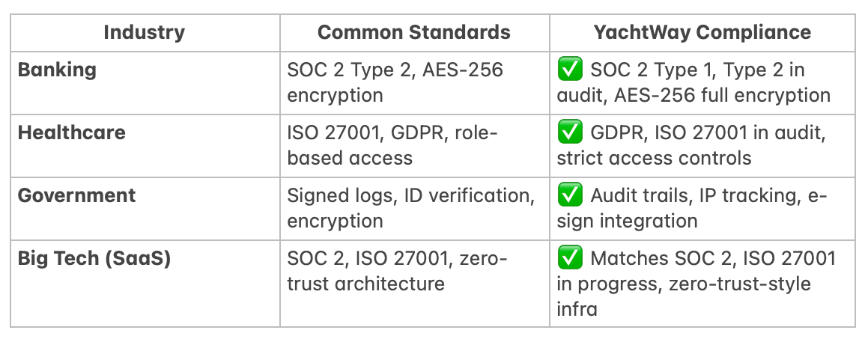868x339 pixels.
Task: Select the Big Tech (SaaS) row label
Action: 94,259
